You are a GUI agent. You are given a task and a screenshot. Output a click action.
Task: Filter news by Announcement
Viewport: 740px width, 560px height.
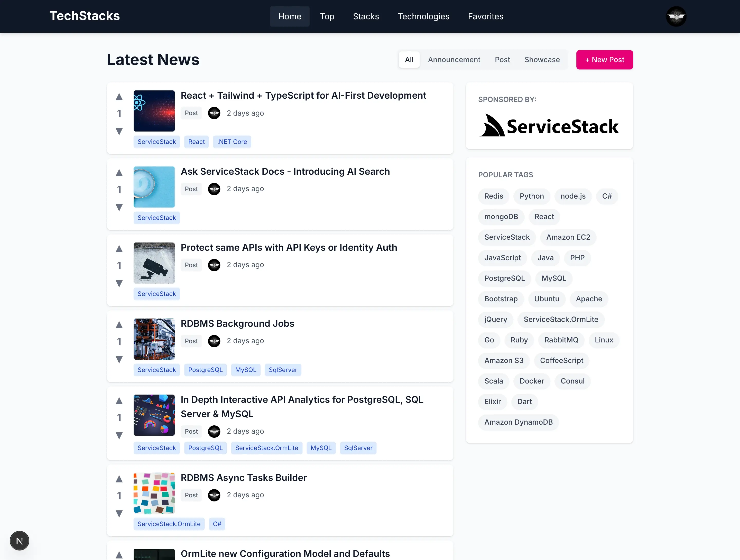tap(454, 60)
